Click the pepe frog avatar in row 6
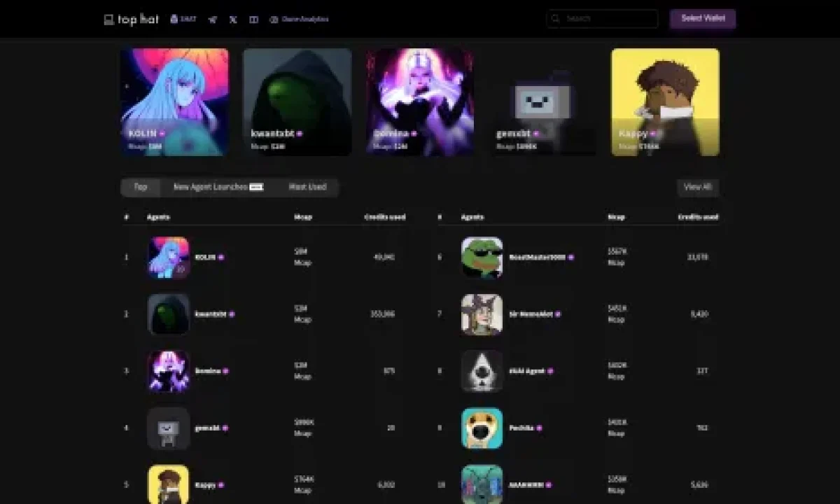The height and width of the screenshot is (504, 840). (482, 257)
